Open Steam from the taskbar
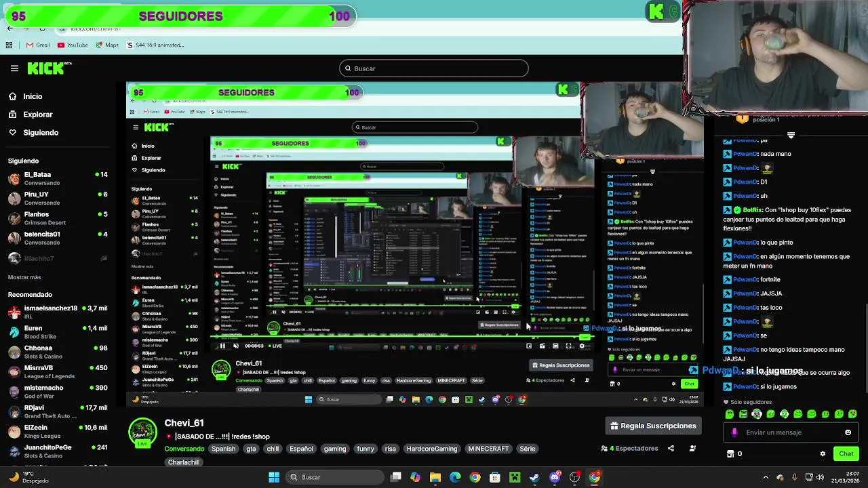Viewport: 868px width, 488px height. [x=534, y=477]
